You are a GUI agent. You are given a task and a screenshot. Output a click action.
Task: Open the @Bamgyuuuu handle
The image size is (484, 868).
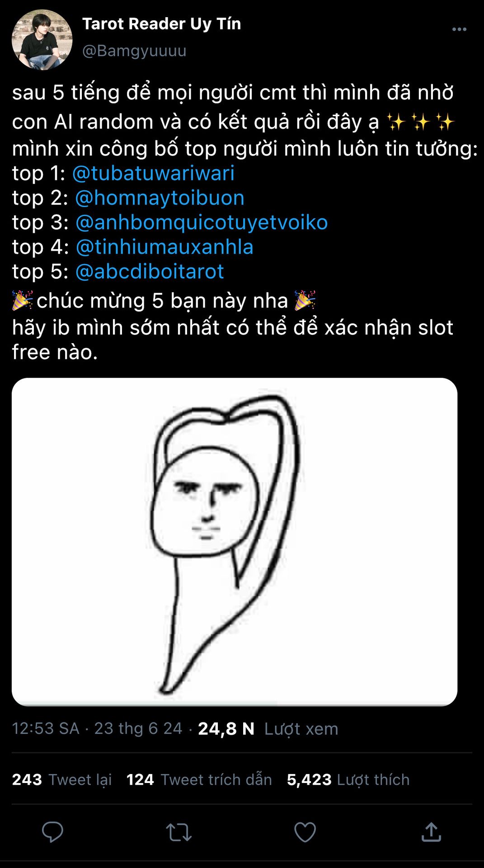pyautogui.click(x=134, y=51)
